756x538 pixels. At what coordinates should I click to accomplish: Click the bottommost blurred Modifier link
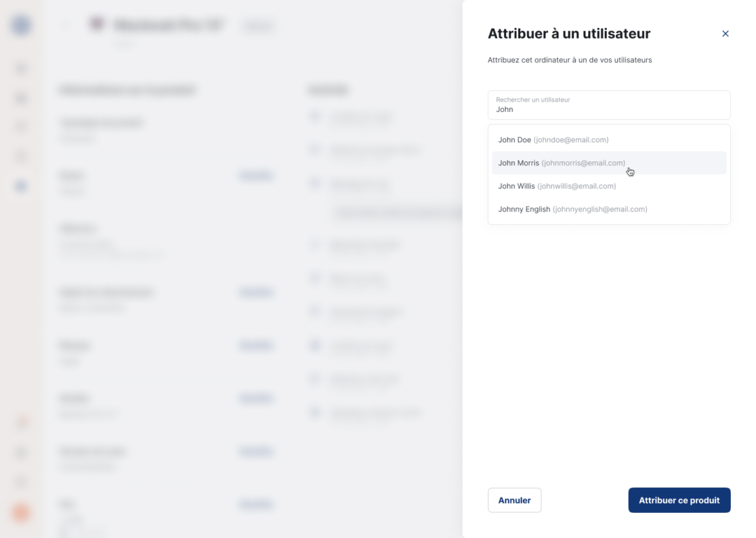pyautogui.click(x=256, y=504)
